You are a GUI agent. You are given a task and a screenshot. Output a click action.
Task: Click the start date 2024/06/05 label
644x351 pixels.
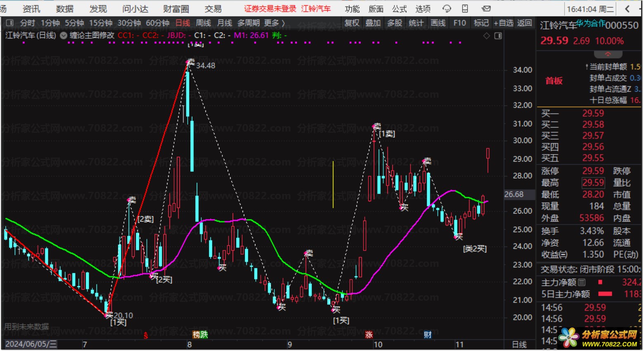pyautogui.click(x=30, y=344)
